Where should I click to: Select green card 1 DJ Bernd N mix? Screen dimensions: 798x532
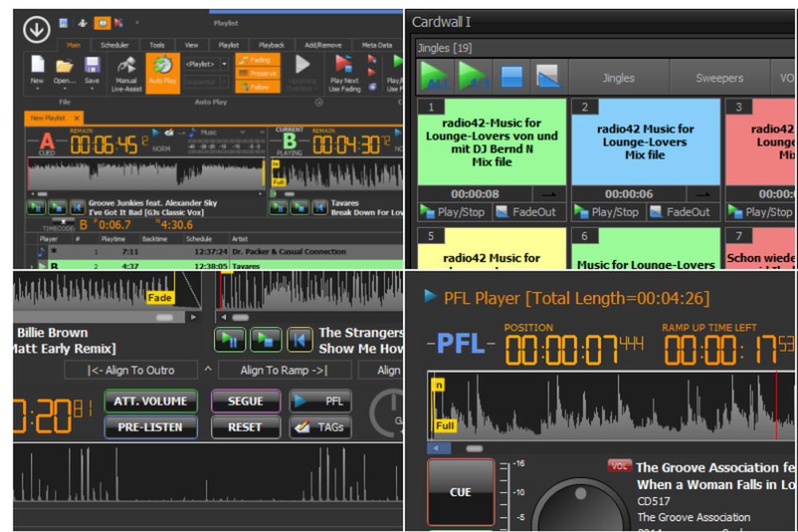point(492,142)
